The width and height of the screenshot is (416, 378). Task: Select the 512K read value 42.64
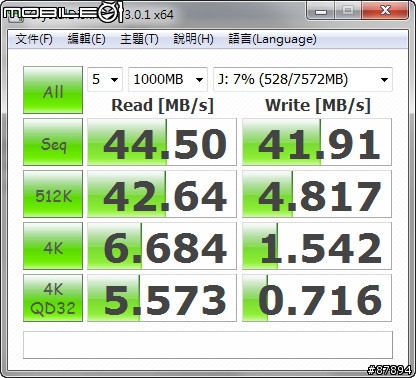[x=162, y=194]
